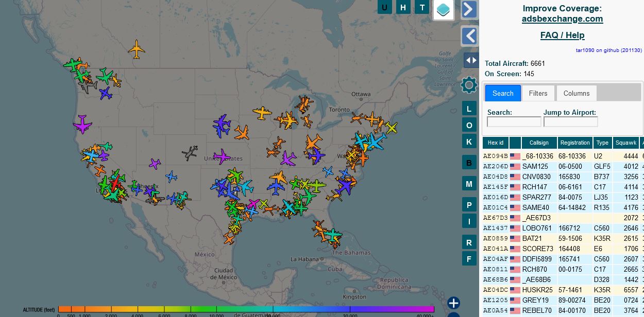Image resolution: width=644 pixels, height=317 pixels.
Task: Open the Columns tab
Action: tap(577, 93)
